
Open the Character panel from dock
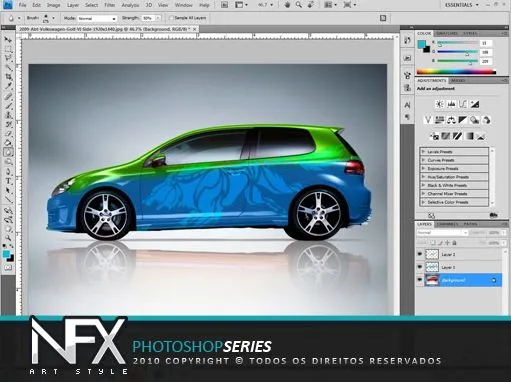(407, 105)
